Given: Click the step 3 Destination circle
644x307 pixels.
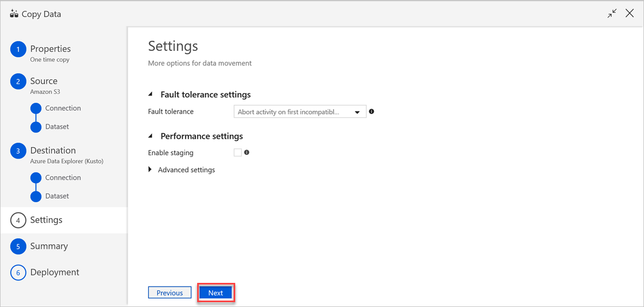Looking at the screenshot, I should (18, 151).
